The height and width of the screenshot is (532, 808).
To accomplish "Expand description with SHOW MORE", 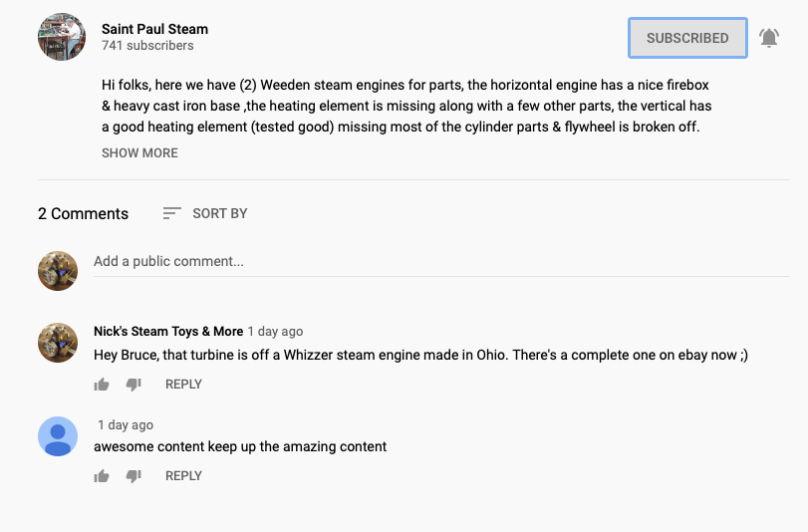I will click(x=139, y=153).
